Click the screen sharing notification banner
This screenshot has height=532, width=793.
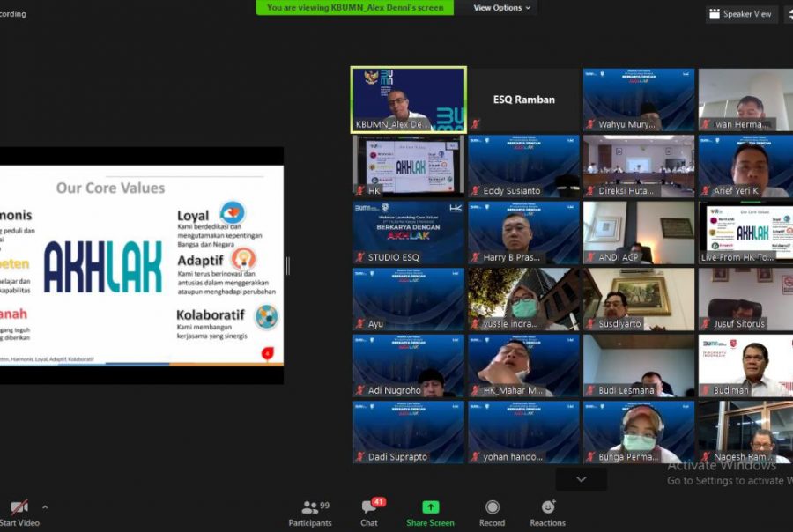tap(355, 8)
